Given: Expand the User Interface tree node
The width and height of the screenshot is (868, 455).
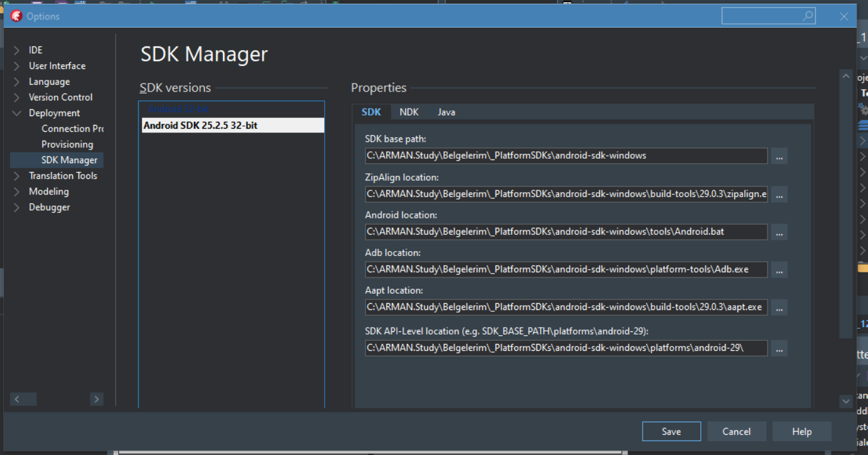Looking at the screenshot, I should coord(17,66).
